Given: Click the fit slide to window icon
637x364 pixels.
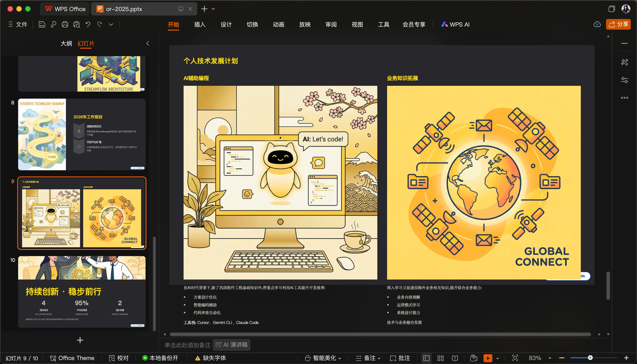Looking at the screenshot, I should click(x=515, y=358).
